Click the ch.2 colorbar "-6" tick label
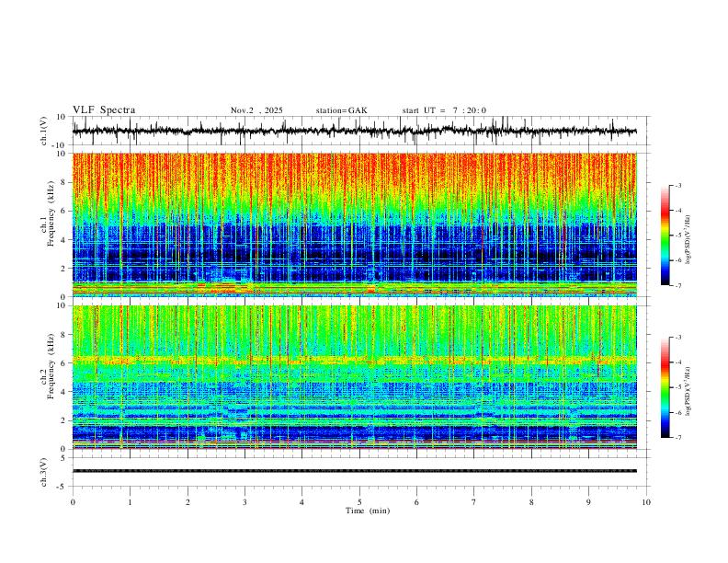Screen dimensions: 728x563 (x=678, y=412)
